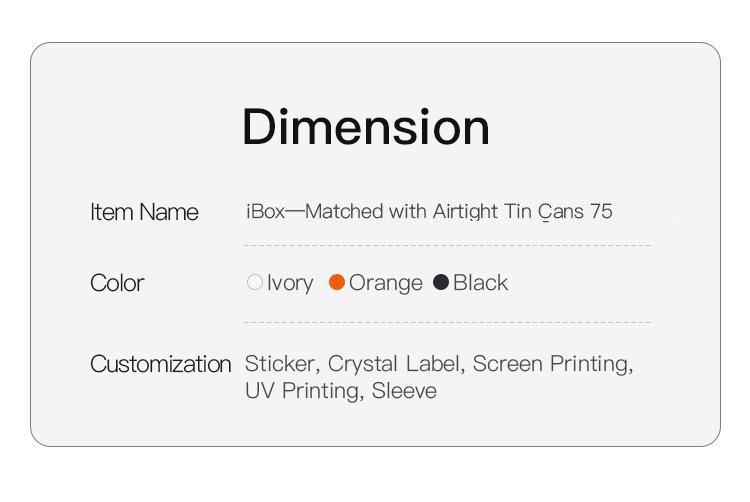The height and width of the screenshot is (502, 750).
Task: Select the UV Printing customization option
Action: [301, 390]
